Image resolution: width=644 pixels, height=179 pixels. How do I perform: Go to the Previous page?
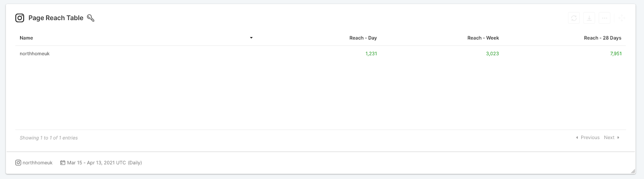588,137
